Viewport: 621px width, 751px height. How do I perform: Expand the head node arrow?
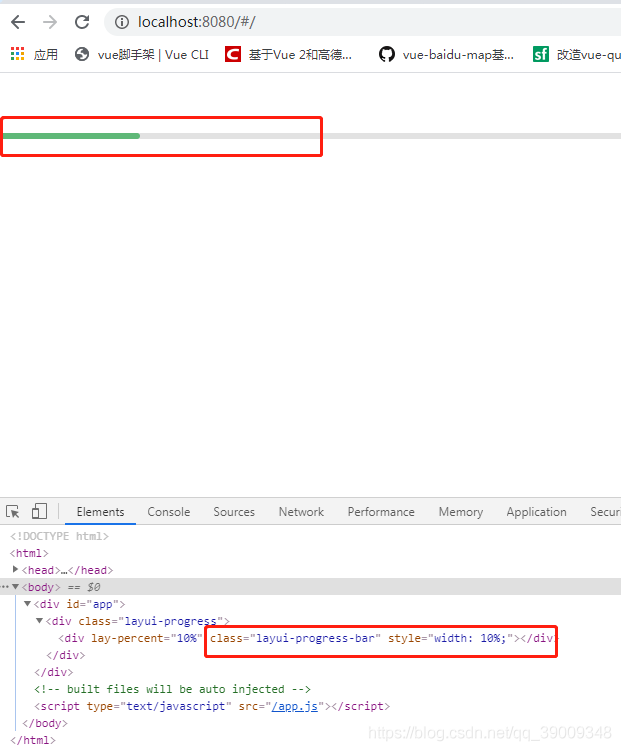pos(15,569)
